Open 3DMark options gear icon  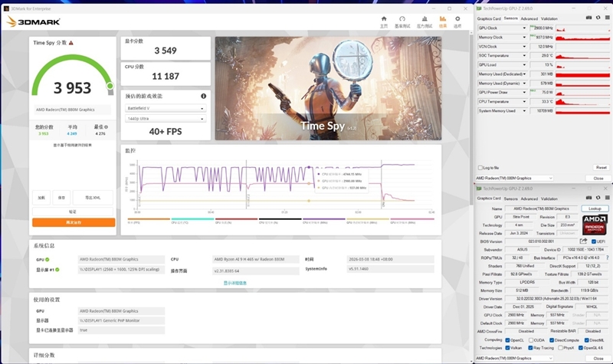click(x=457, y=18)
